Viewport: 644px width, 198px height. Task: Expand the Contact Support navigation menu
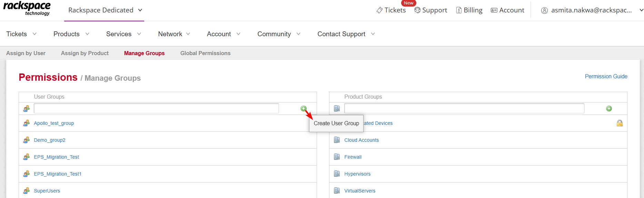[346, 34]
